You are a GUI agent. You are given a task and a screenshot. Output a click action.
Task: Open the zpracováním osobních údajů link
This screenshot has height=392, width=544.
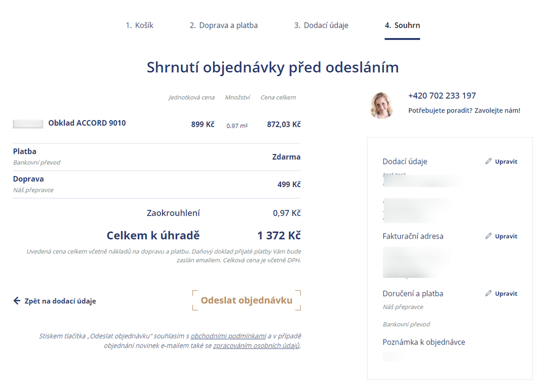[x=256, y=346]
